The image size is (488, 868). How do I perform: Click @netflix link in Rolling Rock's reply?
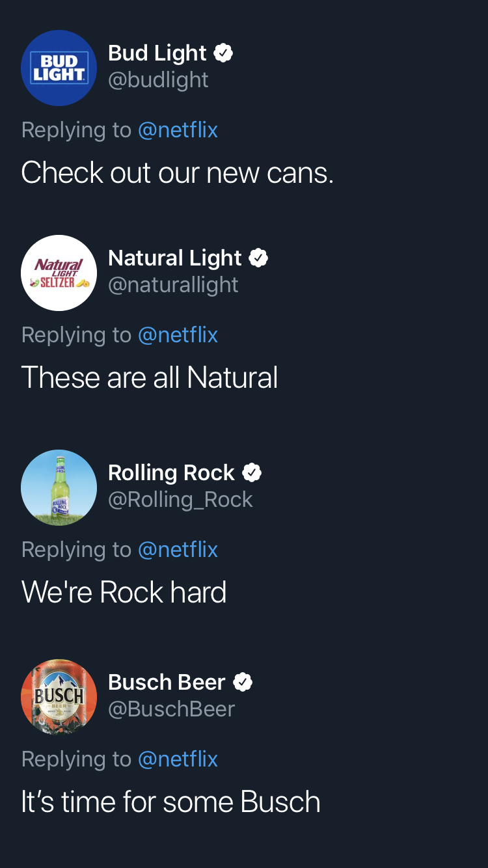tap(178, 550)
